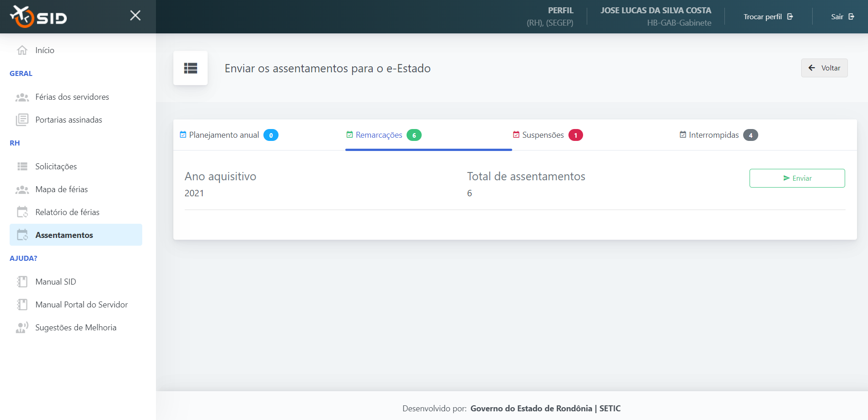Open Sugestões de Melhoria
This screenshot has width=868, height=420.
click(76, 328)
